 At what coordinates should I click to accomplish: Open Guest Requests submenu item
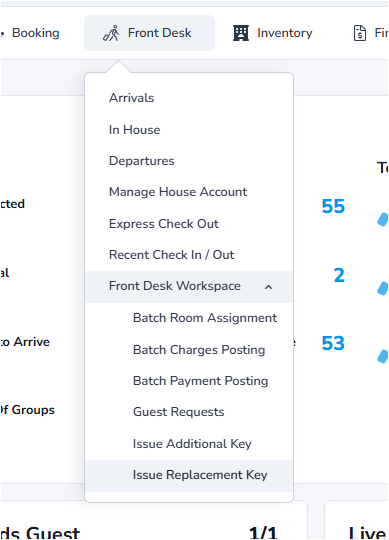tap(179, 412)
